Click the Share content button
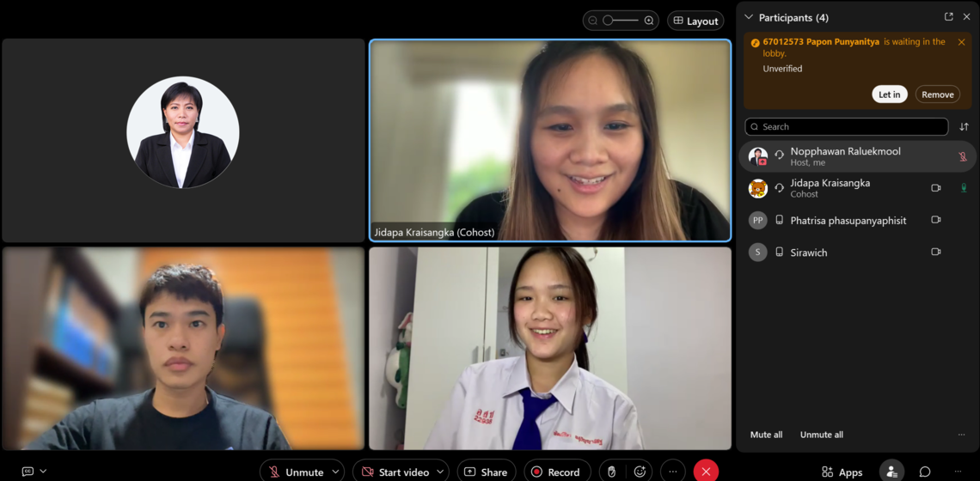The height and width of the screenshot is (481, 980). click(486, 472)
